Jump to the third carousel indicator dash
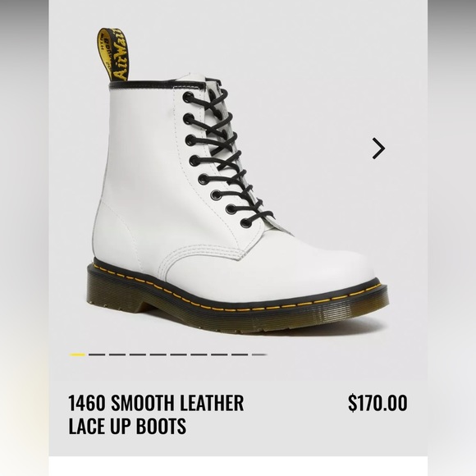 point(117,355)
